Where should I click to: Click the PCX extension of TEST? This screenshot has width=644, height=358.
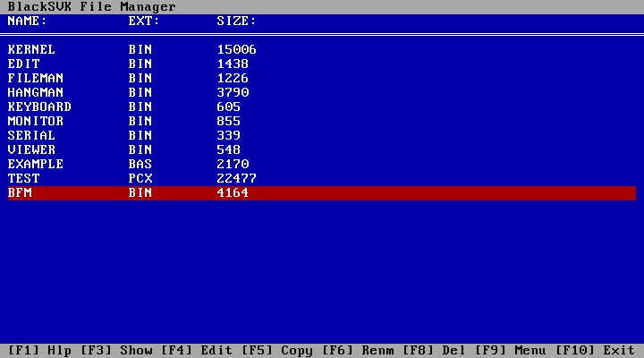(140, 178)
